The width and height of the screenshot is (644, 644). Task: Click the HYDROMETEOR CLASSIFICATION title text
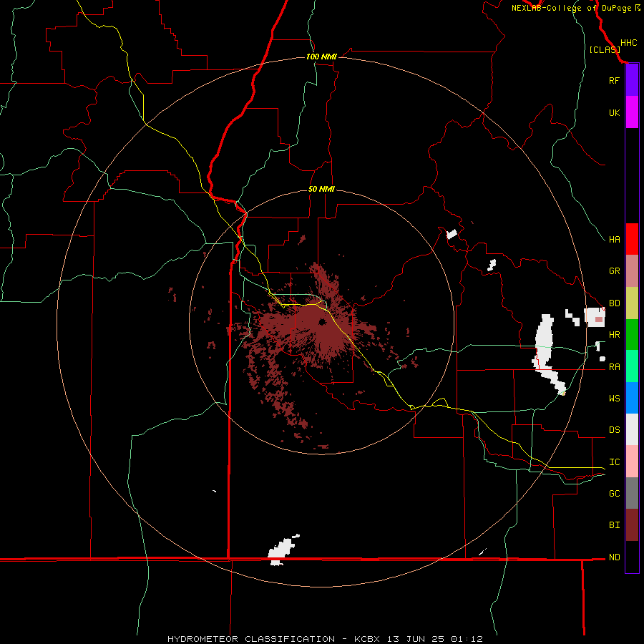click(x=251, y=639)
